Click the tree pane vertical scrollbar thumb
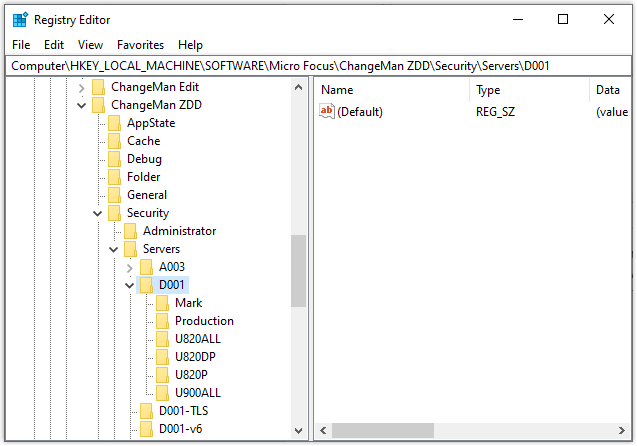 pyautogui.click(x=299, y=271)
